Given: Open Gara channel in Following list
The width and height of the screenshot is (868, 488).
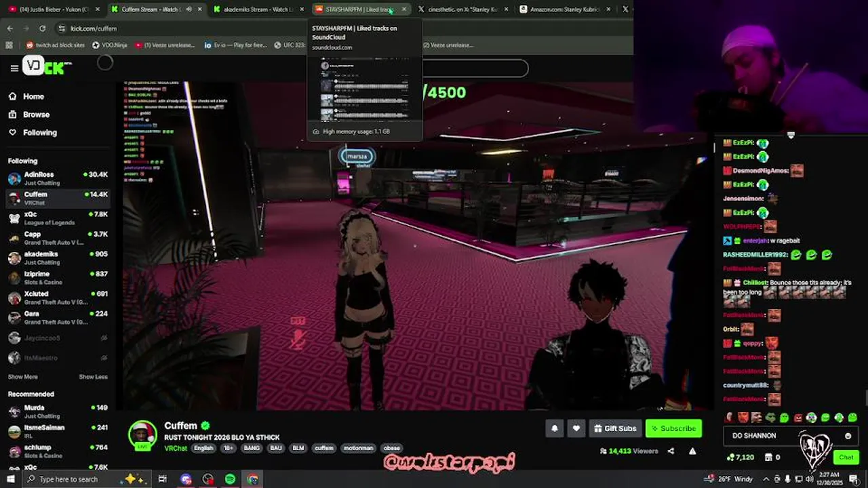Looking at the screenshot, I should point(58,317).
